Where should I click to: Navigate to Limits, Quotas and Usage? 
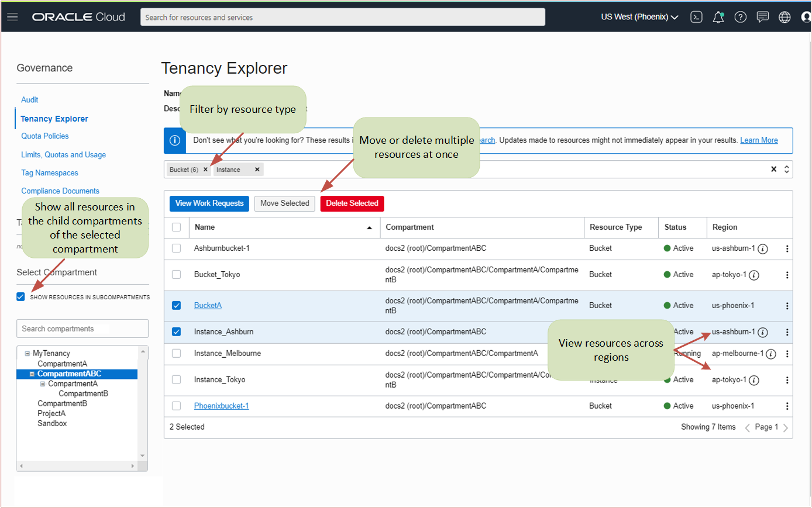[x=63, y=154]
